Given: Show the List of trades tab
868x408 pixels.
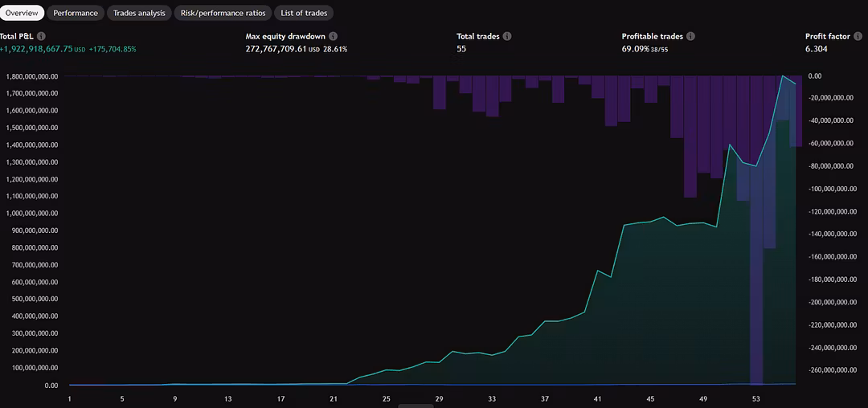Looking at the screenshot, I should coord(304,13).
